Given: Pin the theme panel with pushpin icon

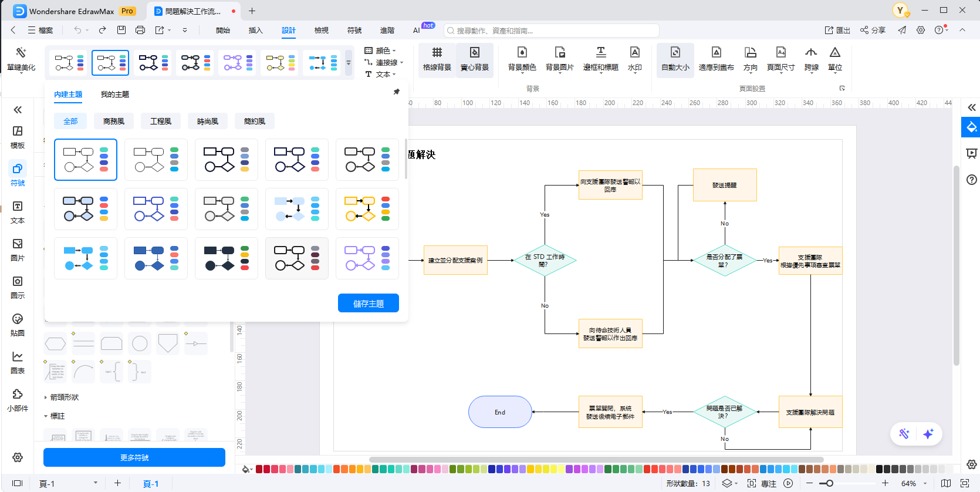Looking at the screenshot, I should 396,92.
